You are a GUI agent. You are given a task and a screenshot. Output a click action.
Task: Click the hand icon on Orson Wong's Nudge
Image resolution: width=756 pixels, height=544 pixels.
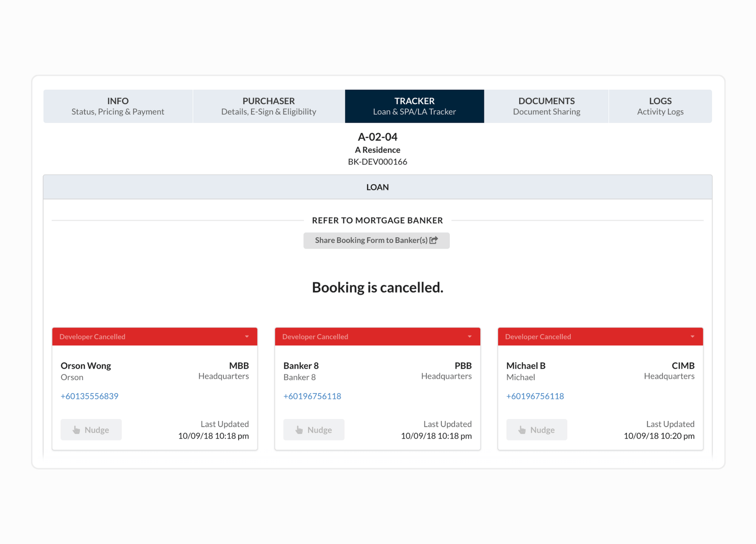point(76,430)
